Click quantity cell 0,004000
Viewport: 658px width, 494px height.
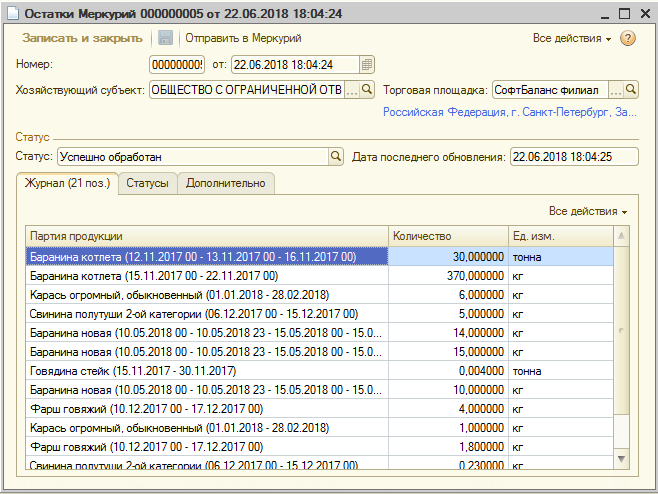point(448,371)
